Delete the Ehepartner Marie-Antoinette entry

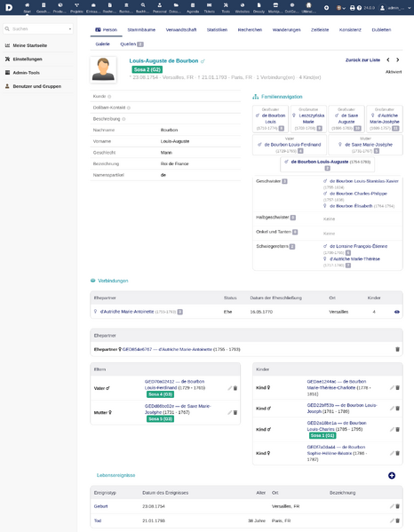coord(397,349)
